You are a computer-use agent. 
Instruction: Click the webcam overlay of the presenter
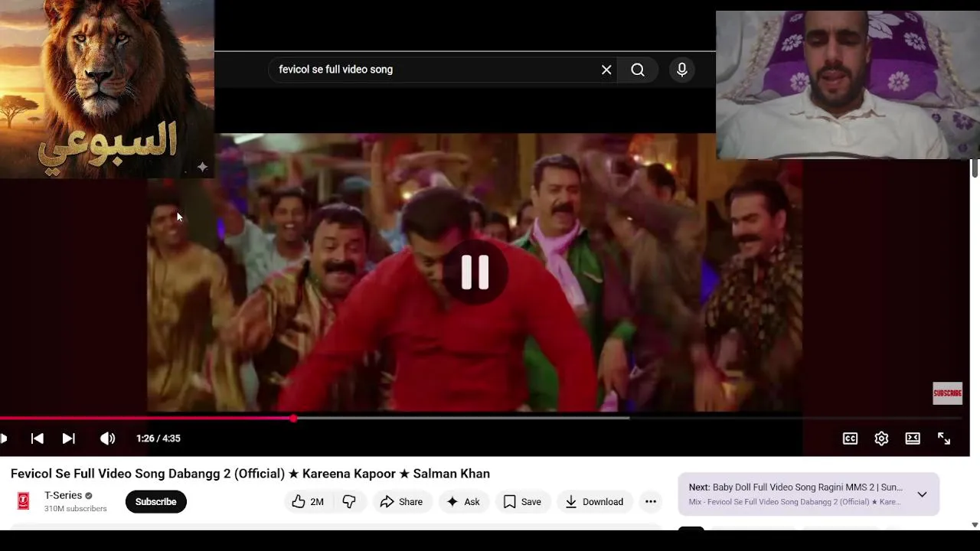click(848, 85)
